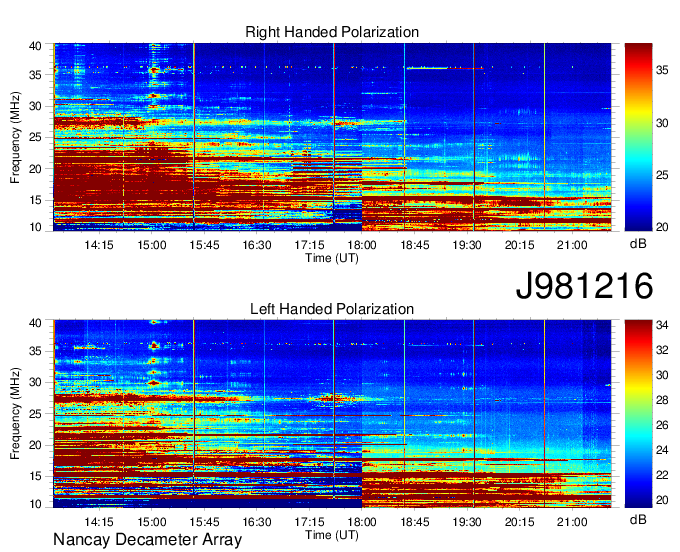The width and height of the screenshot is (680, 552).
Task: Click the 'Frequency (MHz)' label of upper plot
Action: click(x=15, y=137)
